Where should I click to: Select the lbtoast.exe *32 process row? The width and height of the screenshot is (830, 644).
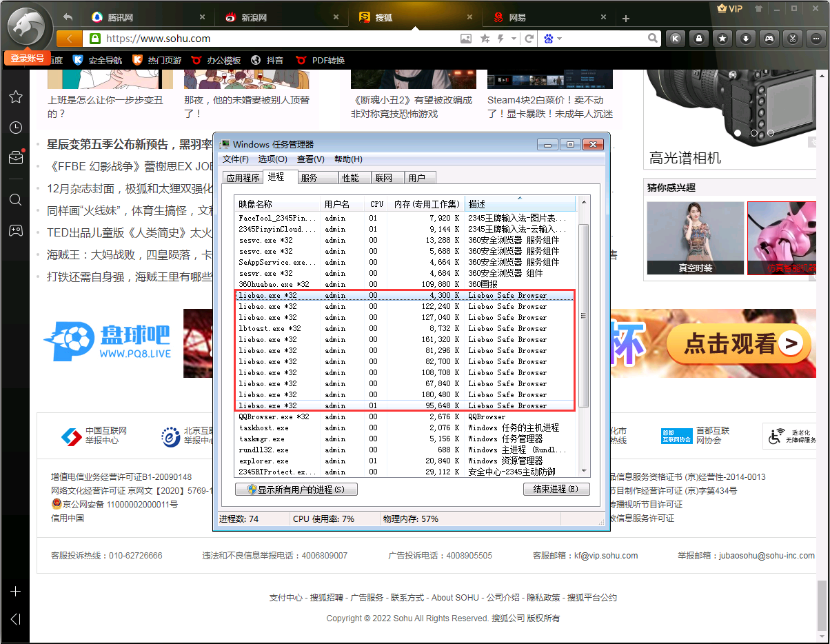coord(405,328)
